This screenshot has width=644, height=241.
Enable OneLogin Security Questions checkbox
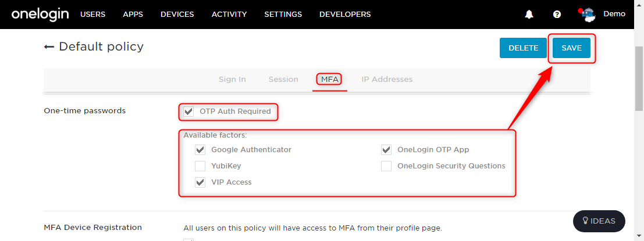pos(386,166)
